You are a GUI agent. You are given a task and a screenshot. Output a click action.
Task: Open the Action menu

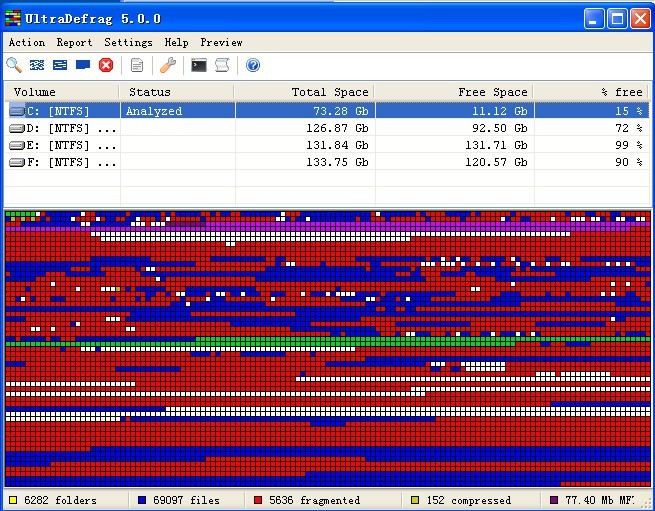[x=27, y=42]
